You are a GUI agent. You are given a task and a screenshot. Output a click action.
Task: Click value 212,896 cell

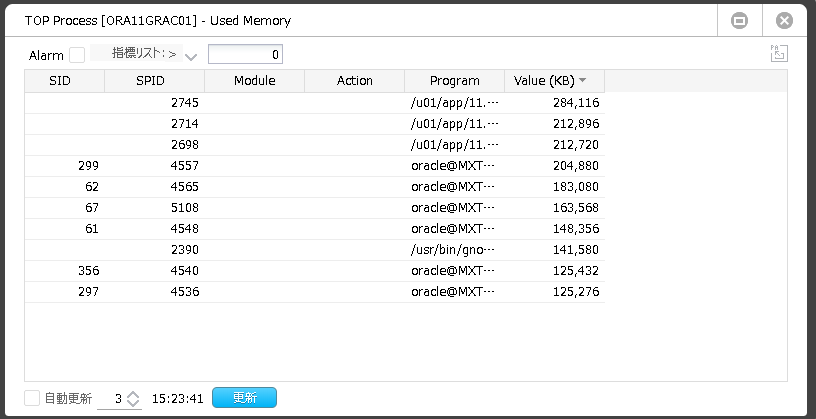pyautogui.click(x=554, y=124)
